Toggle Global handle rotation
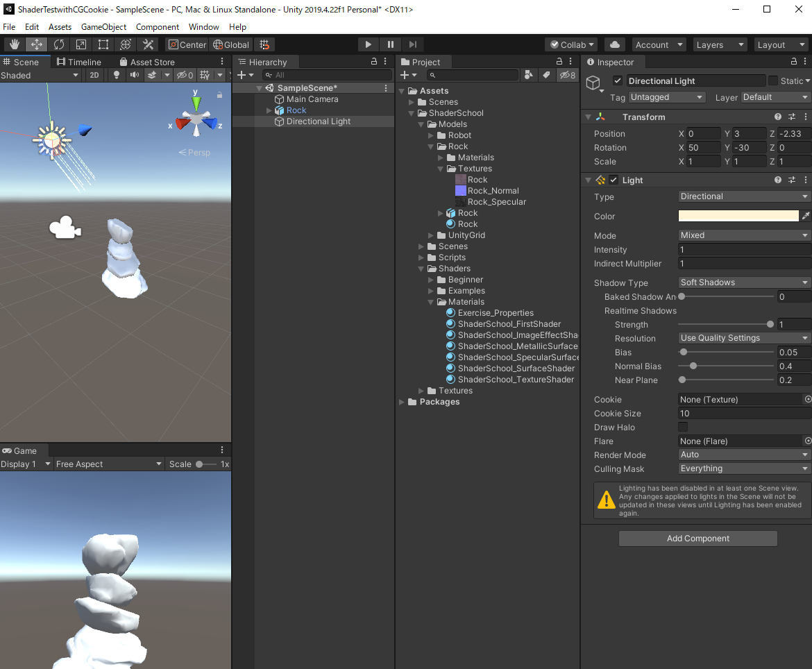 coord(231,44)
